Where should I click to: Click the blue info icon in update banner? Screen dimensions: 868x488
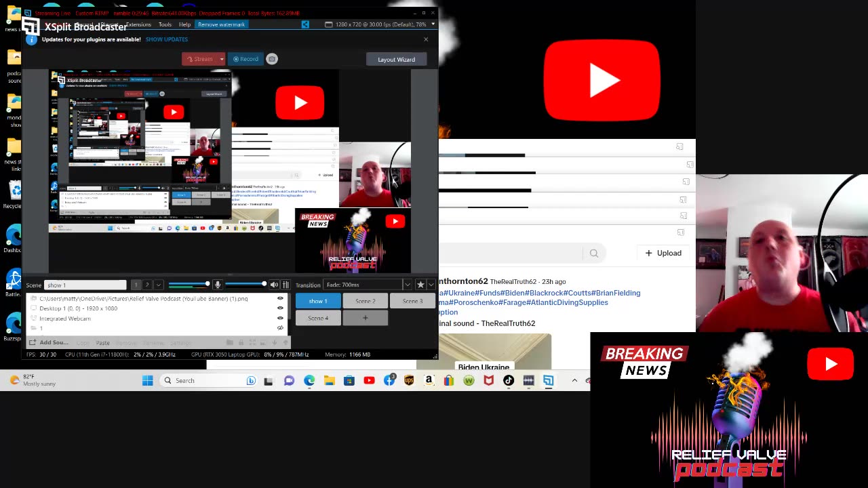[x=31, y=39]
